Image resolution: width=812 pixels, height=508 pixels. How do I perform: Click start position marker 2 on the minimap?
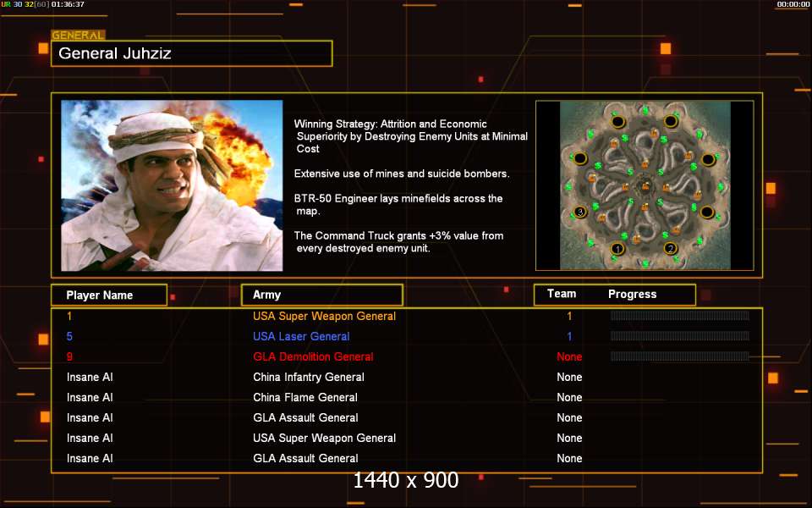[670, 248]
